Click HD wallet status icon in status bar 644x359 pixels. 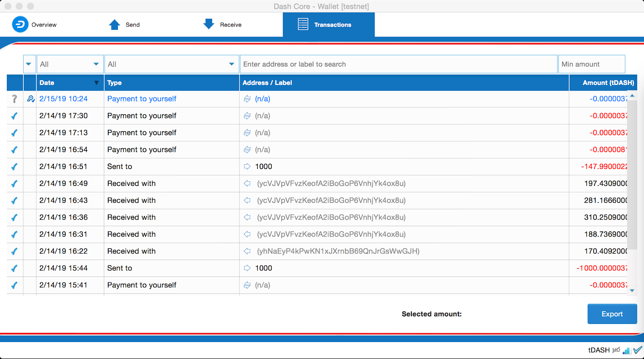(616, 350)
